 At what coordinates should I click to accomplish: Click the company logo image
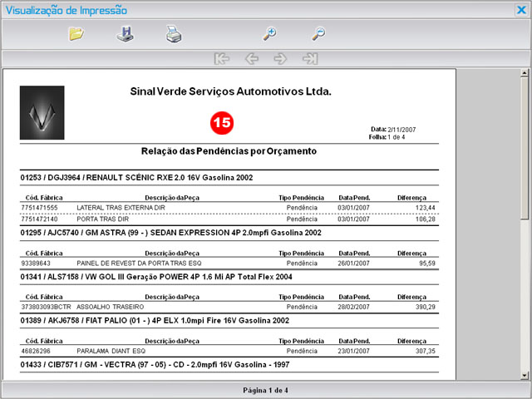coord(42,113)
